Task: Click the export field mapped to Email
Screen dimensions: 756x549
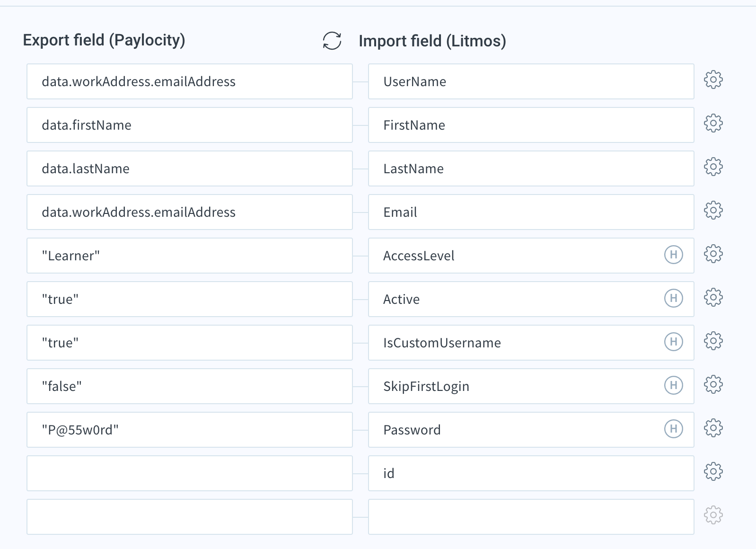Action: pos(190,212)
